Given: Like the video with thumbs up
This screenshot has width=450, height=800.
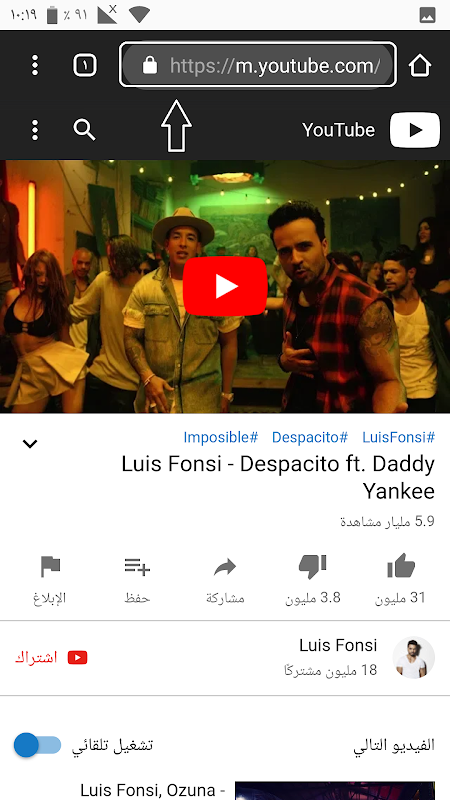Looking at the screenshot, I should pyautogui.click(x=401, y=566).
